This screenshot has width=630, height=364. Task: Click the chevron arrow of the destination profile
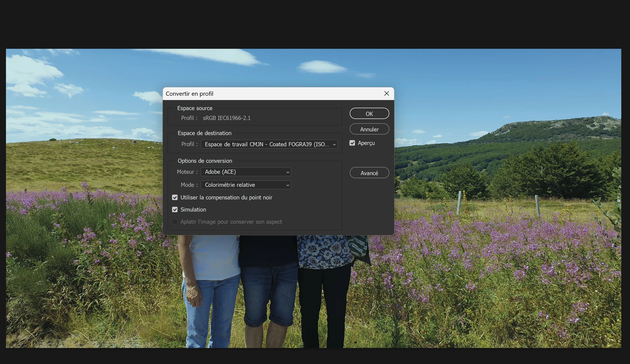click(334, 144)
